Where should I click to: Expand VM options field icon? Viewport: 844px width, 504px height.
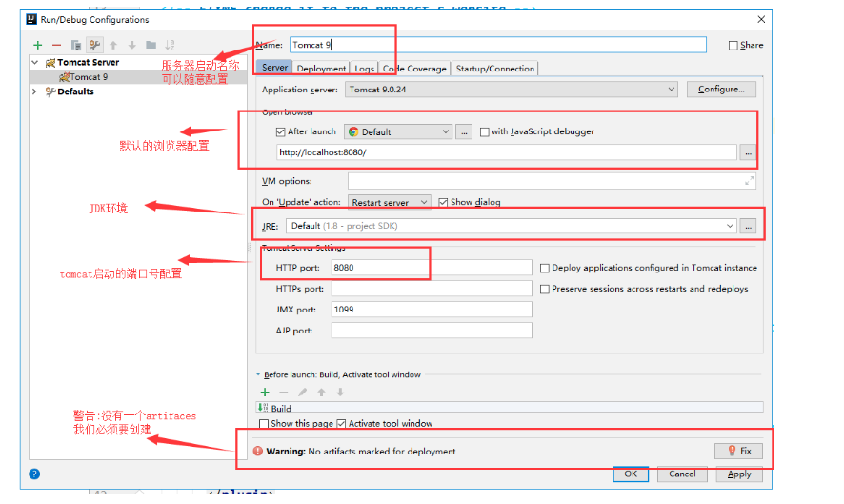click(749, 181)
